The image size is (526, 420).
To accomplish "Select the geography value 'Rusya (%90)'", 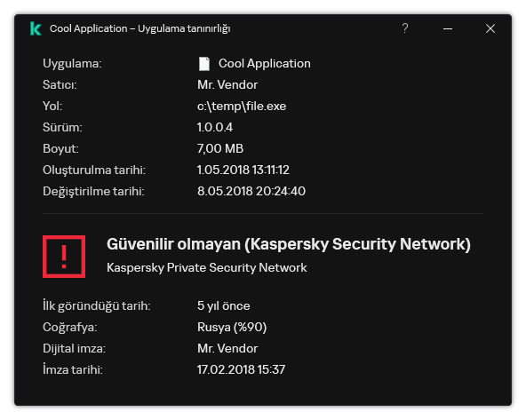I will coord(232,327).
